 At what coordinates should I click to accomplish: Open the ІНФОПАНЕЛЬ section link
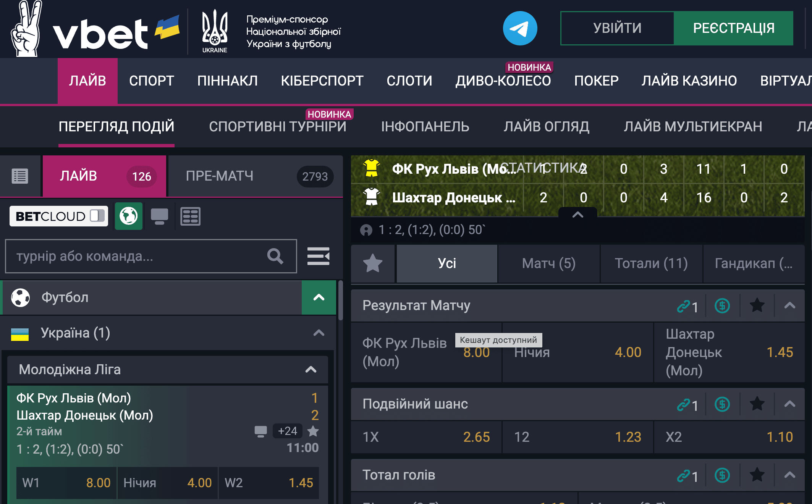click(x=425, y=126)
